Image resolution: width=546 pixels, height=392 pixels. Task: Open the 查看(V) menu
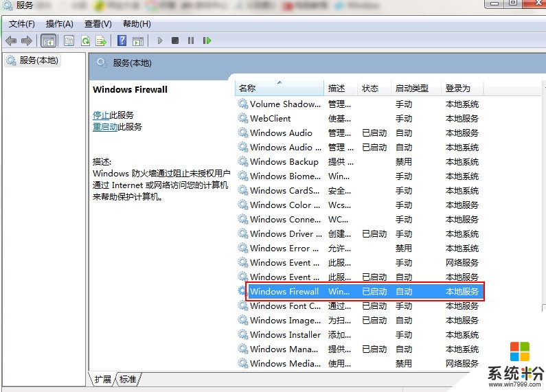click(98, 24)
